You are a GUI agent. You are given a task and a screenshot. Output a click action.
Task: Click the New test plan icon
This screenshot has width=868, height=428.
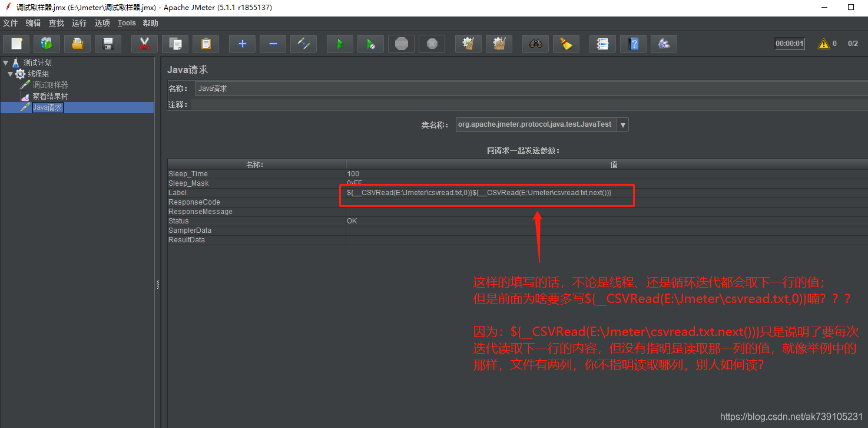pyautogui.click(x=17, y=44)
